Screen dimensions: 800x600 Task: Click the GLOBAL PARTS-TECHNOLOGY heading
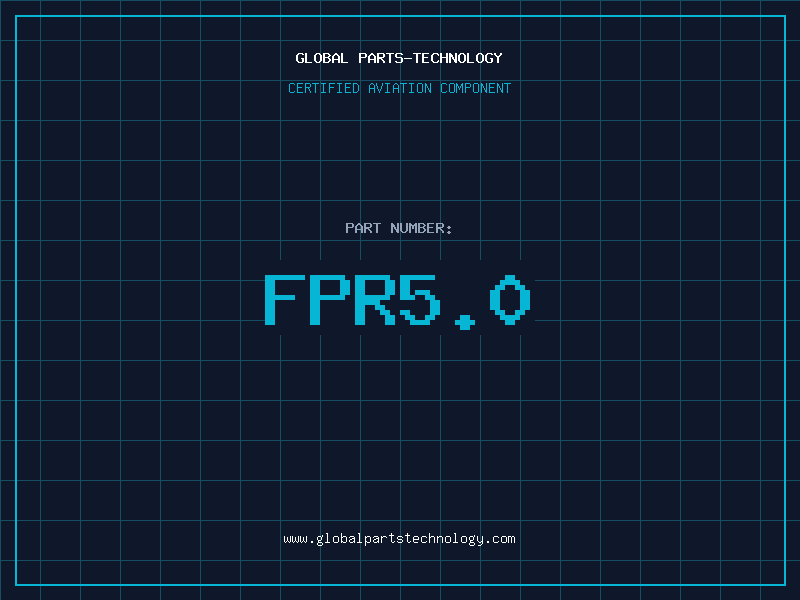[399, 58]
